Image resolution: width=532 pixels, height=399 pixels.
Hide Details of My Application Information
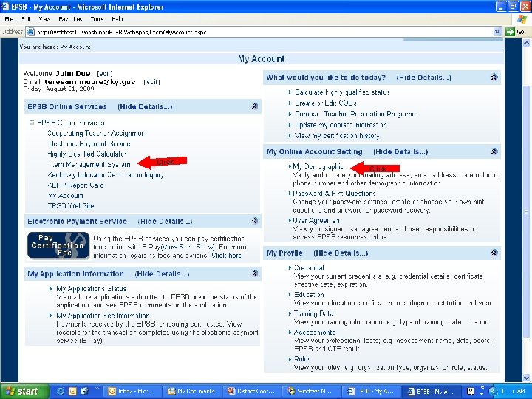pyautogui.click(x=162, y=274)
